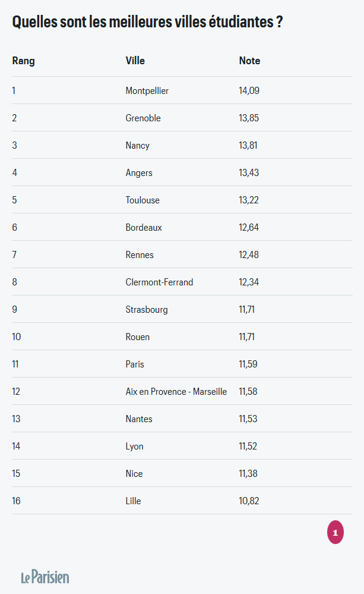Image resolution: width=364 pixels, height=594 pixels.
Task: Select Clermont-Ferrand in the table
Action: pyautogui.click(x=159, y=282)
